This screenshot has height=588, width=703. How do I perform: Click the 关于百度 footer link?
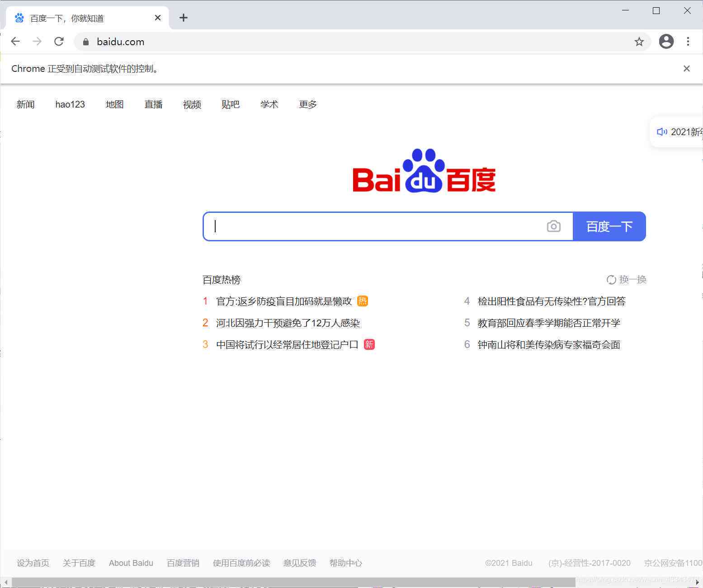[79, 563]
